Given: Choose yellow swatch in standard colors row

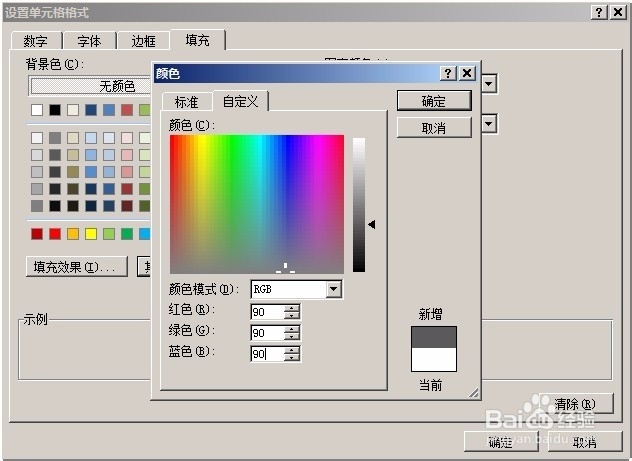Looking at the screenshot, I should (91, 234).
